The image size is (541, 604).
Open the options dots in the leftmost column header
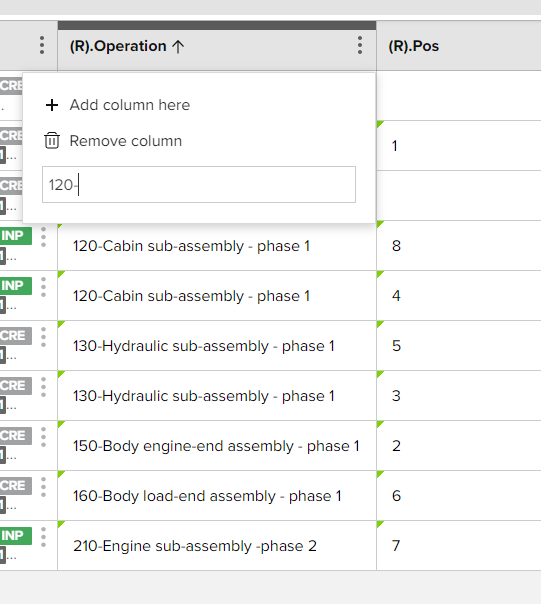point(42,45)
